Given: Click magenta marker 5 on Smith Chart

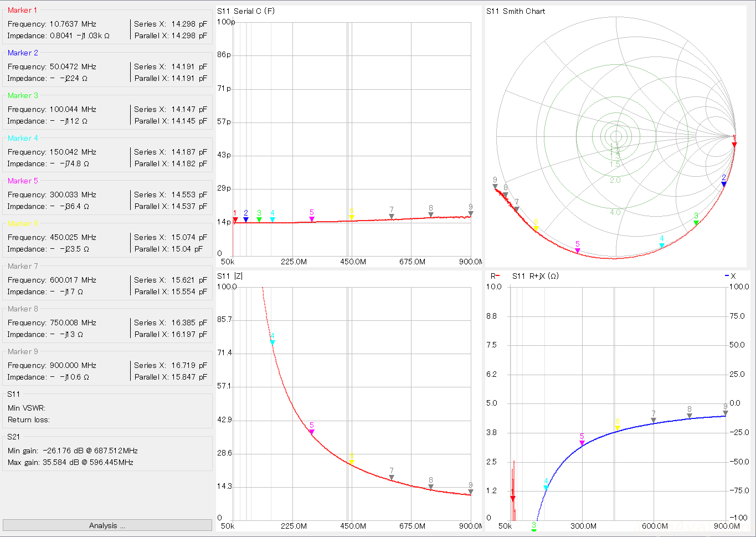Looking at the screenshot, I should point(578,251).
